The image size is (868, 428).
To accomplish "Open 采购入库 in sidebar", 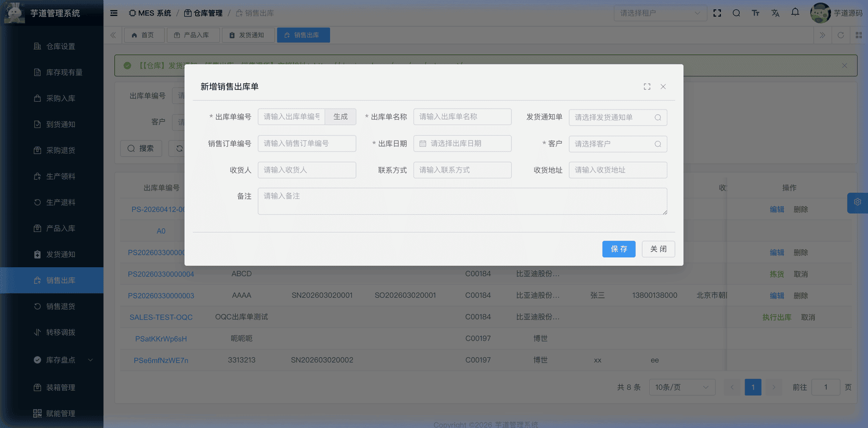I will click(x=52, y=98).
